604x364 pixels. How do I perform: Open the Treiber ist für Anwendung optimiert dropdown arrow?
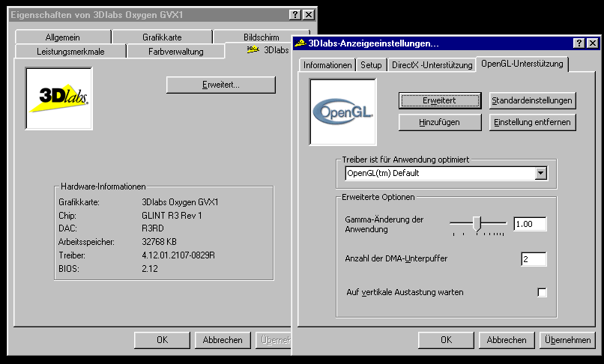(x=541, y=173)
